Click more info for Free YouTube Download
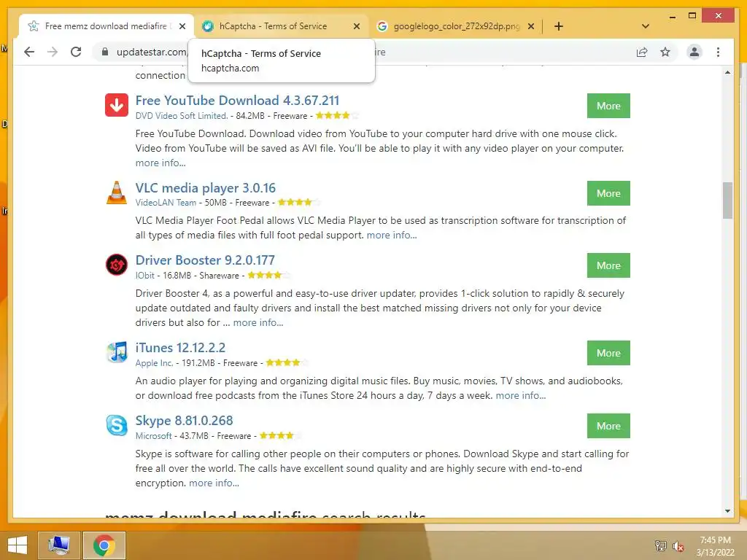Screen dimensions: 747x560 160,163
